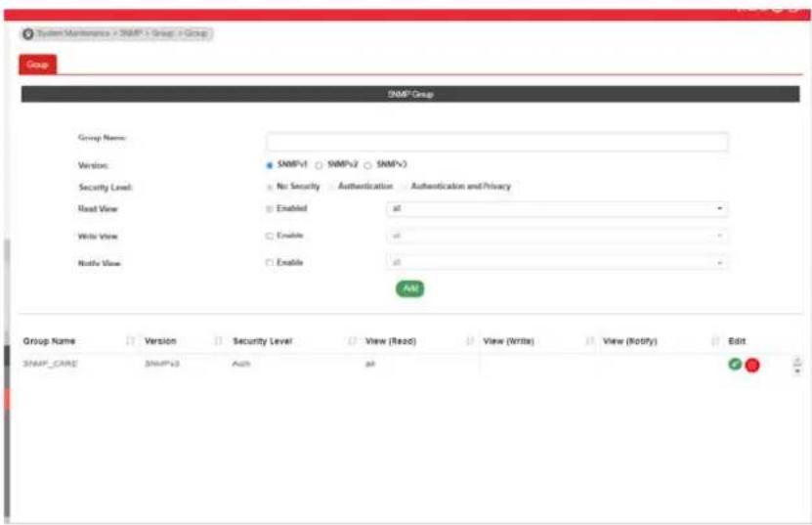Sort table by View (Write) column
Screen dimensions: 812x525
[589, 341]
